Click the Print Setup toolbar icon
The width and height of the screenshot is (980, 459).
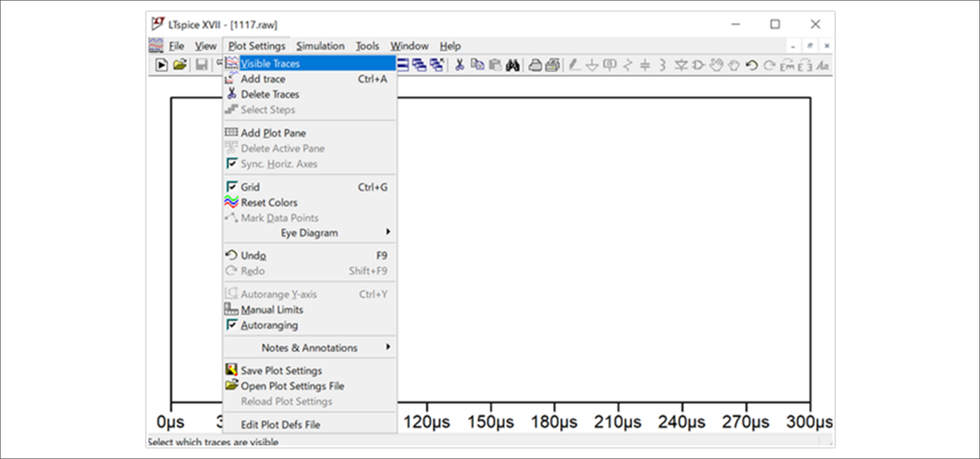pos(535,65)
